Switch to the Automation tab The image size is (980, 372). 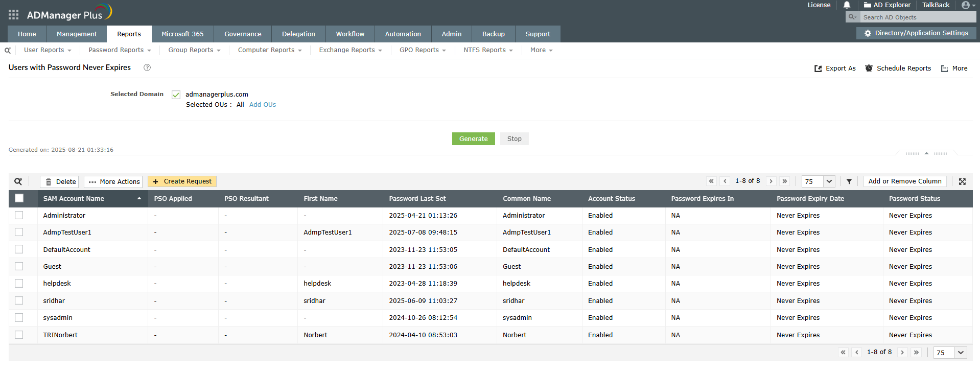tap(403, 34)
